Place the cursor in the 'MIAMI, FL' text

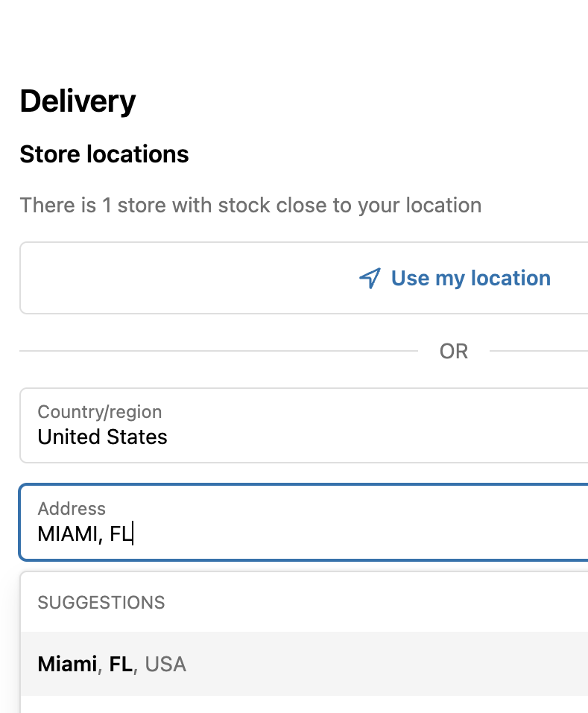[x=85, y=534]
